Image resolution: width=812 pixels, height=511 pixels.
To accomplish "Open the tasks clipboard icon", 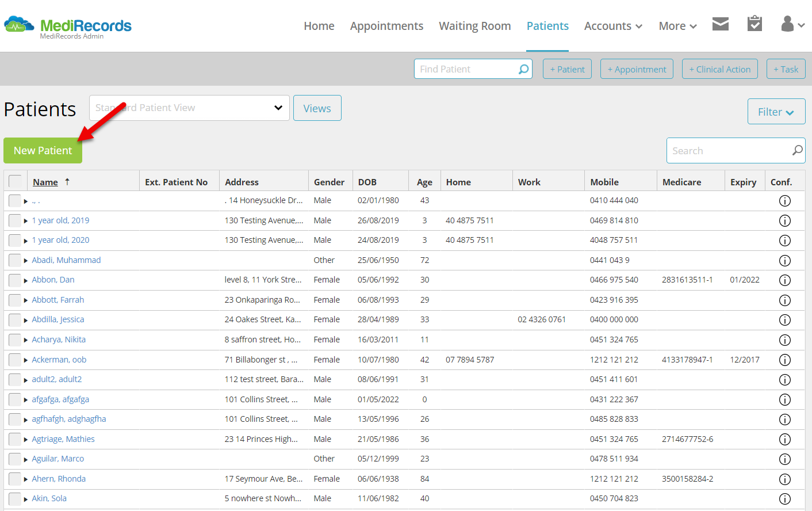I will [x=754, y=24].
